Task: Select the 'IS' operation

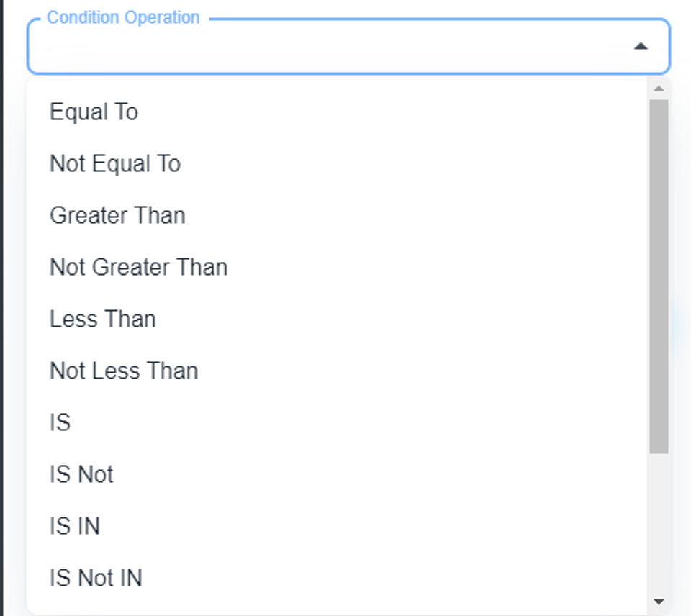Action: 60,423
